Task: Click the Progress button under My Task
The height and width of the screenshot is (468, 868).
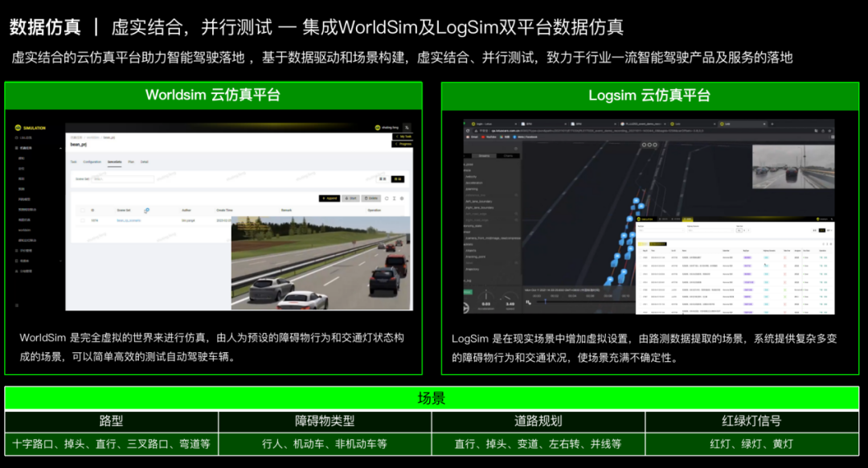Action: (403, 144)
